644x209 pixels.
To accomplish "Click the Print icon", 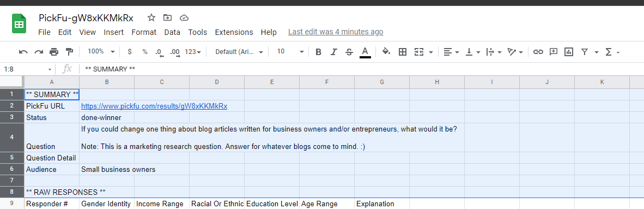I will click(x=54, y=52).
